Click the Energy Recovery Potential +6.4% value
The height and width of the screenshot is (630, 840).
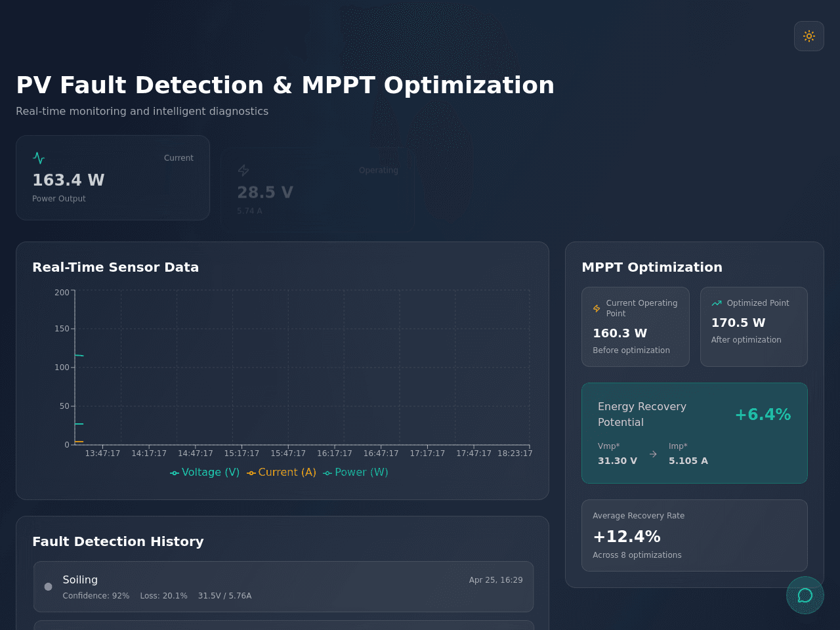pos(763,415)
